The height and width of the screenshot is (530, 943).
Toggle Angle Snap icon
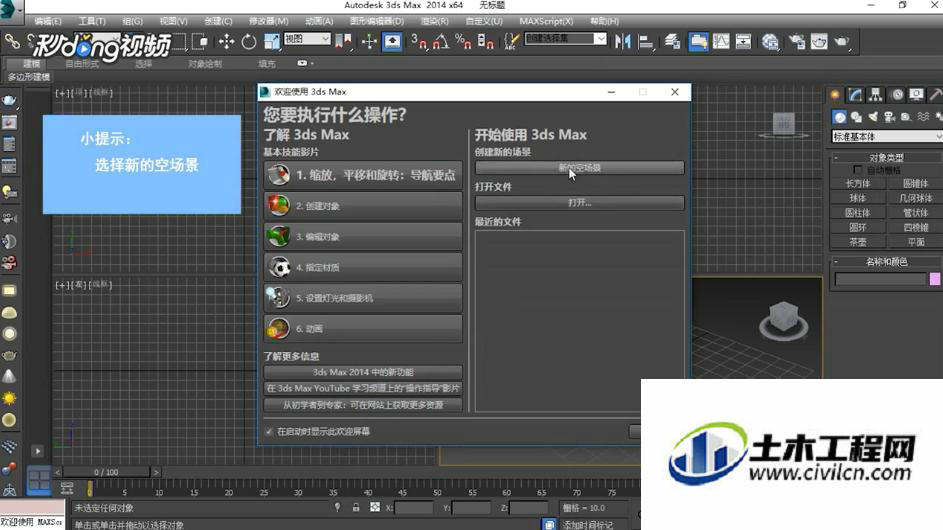coord(441,42)
